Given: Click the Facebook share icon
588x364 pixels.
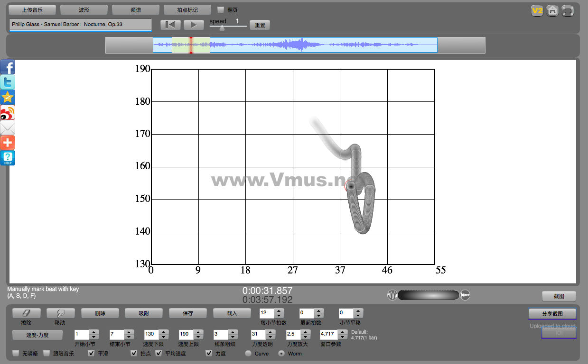Looking at the screenshot, I should [x=8, y=67].
